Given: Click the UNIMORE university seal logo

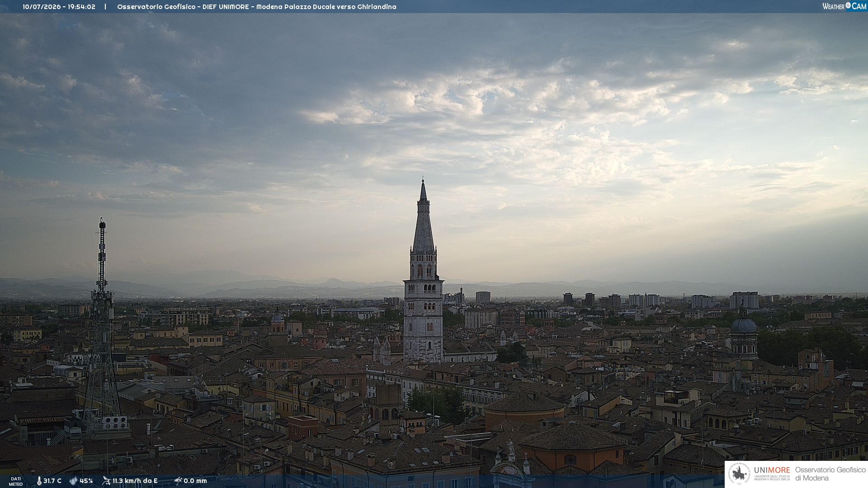Looking at the screenshot, I should click(739, 474).
